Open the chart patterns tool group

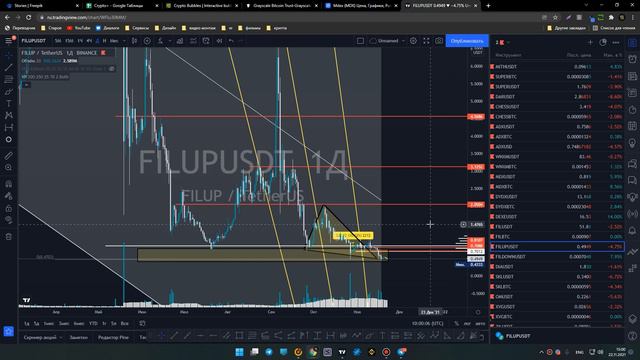click(8, 116)
